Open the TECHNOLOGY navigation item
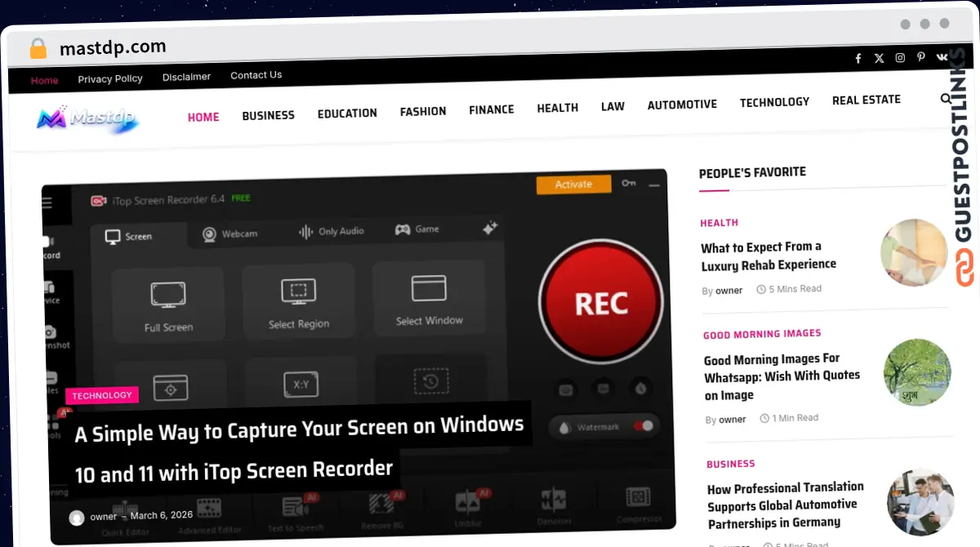The image size is (980, 547). tap(774, 102)
